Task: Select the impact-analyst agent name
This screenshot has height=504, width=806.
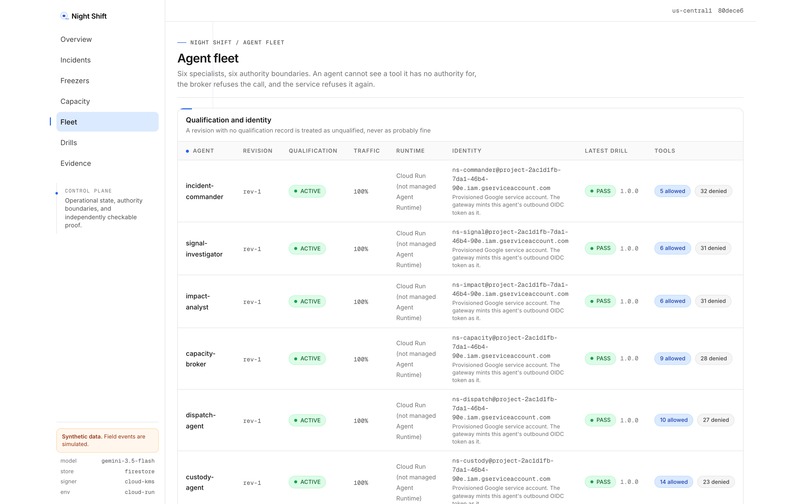Action: pyautogui.click(x=197, y=301)
